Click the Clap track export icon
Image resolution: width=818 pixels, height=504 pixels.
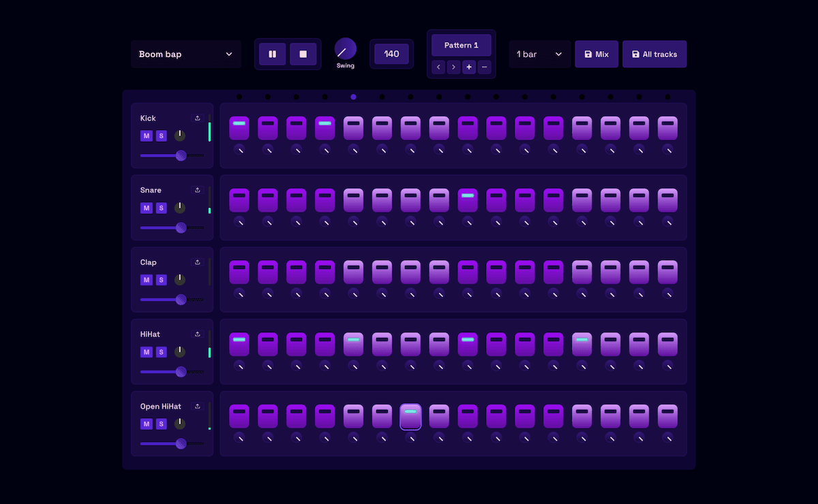198,262
